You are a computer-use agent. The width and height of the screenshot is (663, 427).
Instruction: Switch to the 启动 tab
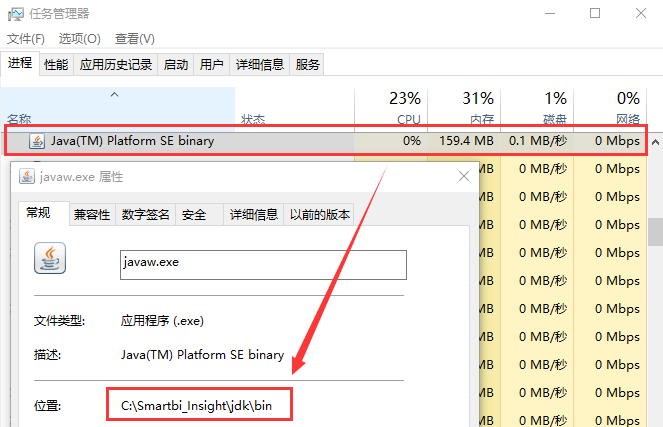(x=175, y=65)
